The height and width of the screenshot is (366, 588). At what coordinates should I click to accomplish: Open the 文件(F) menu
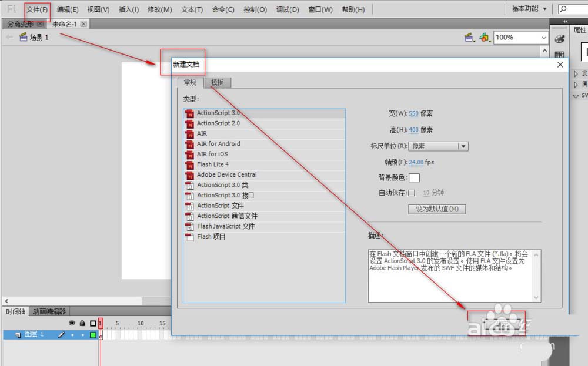(x=37, y=9)
